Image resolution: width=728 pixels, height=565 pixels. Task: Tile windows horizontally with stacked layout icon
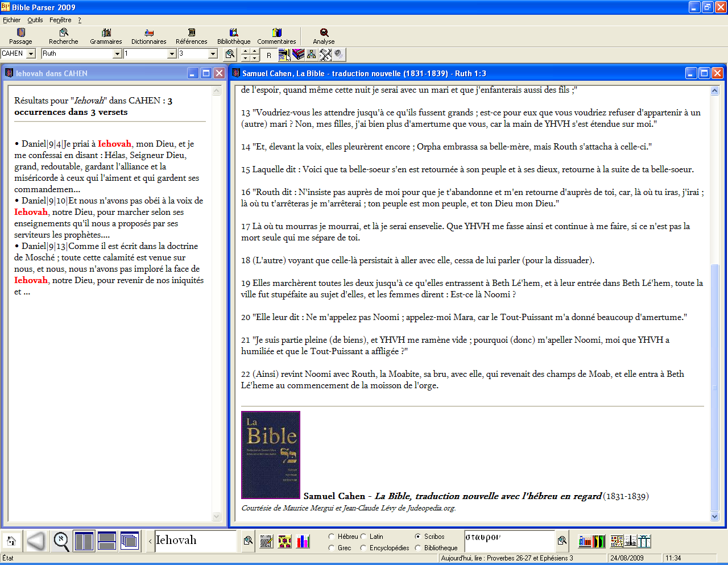106,541
